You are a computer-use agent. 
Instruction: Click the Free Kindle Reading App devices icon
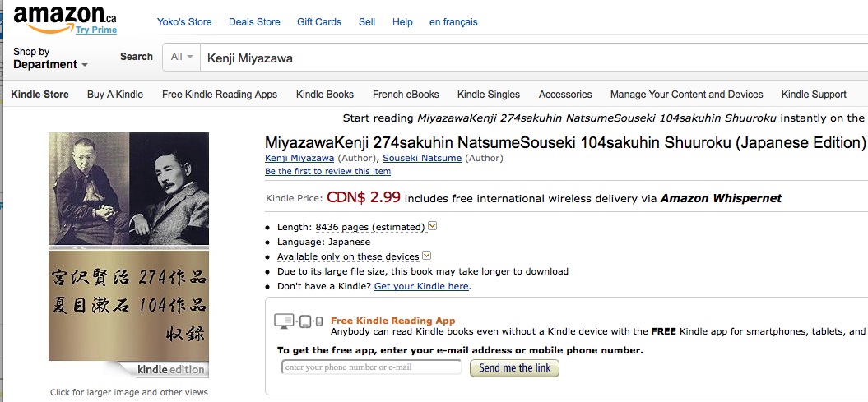[299, 321]
